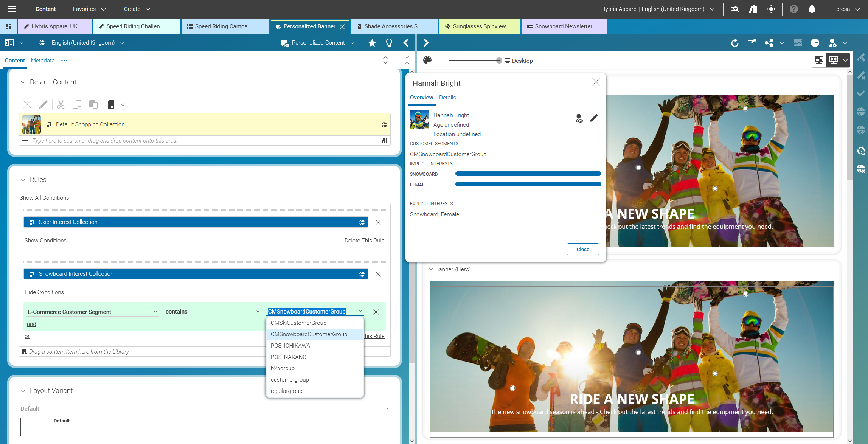Screen dimensions: 868x444
Task: Open the Snowboard Newsletter tab
Action: [x=564, y=26]
